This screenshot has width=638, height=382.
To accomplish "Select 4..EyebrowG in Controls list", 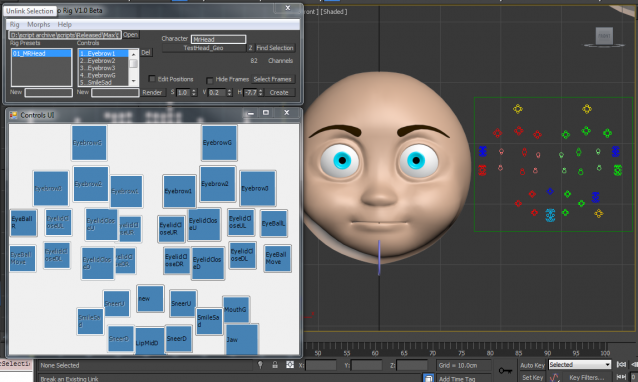I will (x=104, y=75).
